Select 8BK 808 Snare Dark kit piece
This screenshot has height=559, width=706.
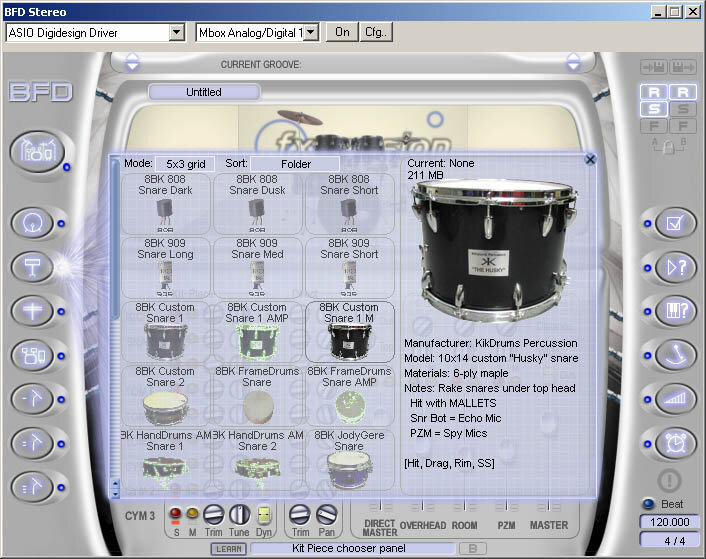(x=165, y=203)
